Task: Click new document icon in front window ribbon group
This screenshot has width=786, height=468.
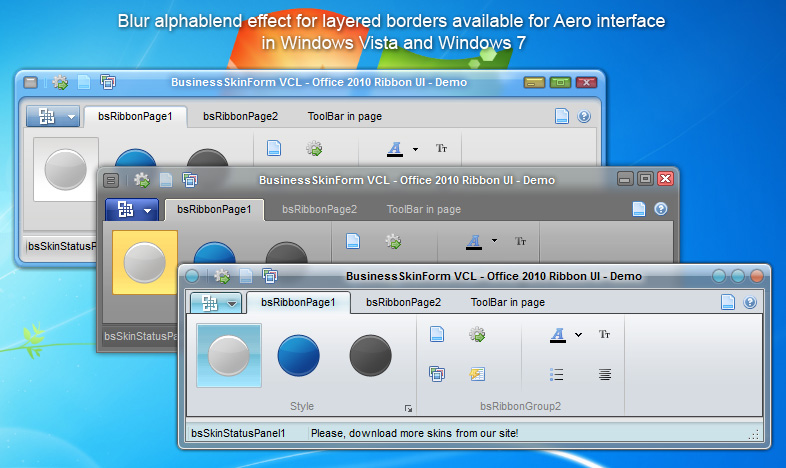Action: tap(437, 334)
